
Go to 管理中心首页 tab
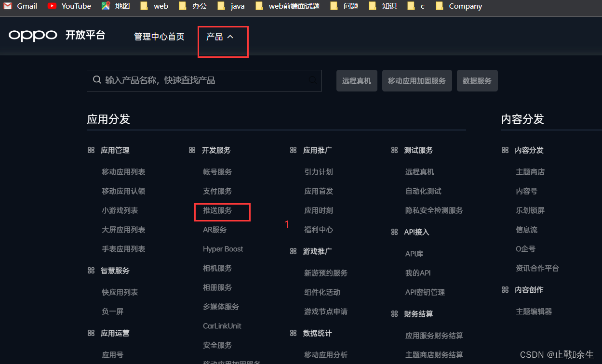[x=159, y=37]
